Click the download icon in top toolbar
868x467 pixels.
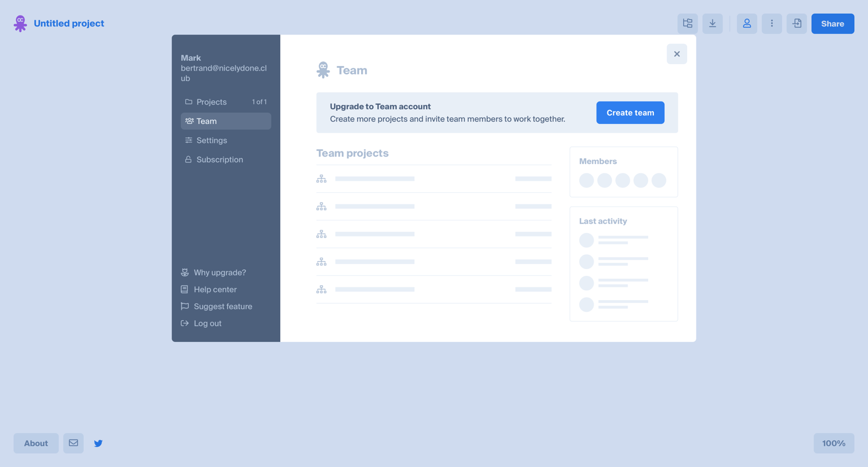point(712,24)
